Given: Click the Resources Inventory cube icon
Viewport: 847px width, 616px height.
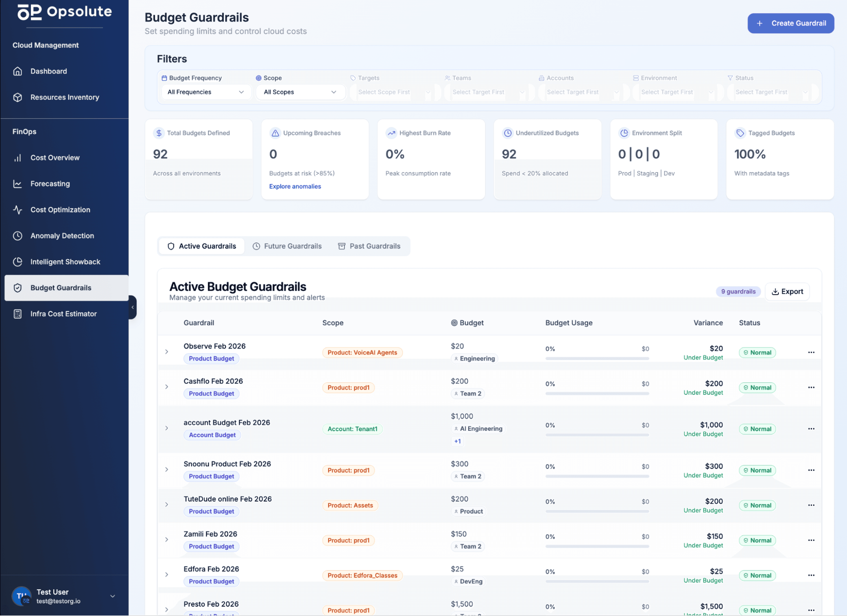Looking at the screenshot, I should [x=18, y=97].
